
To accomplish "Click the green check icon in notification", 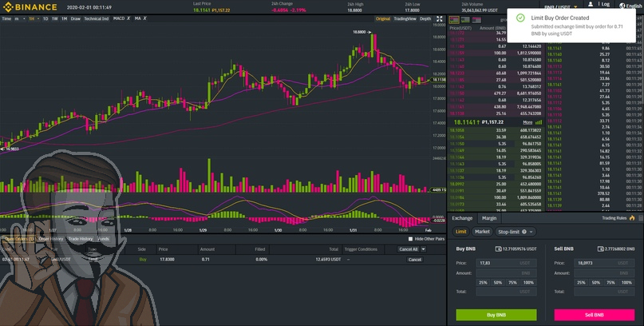I will (520, 18).
